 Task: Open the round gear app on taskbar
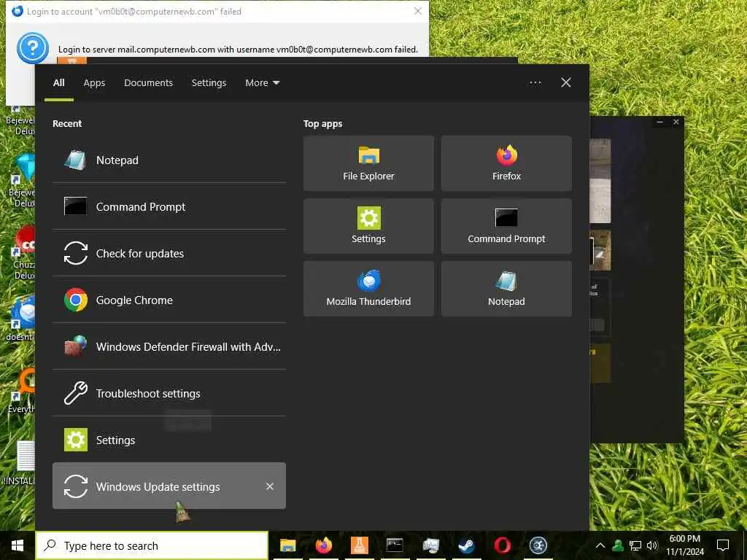[538, 545]
